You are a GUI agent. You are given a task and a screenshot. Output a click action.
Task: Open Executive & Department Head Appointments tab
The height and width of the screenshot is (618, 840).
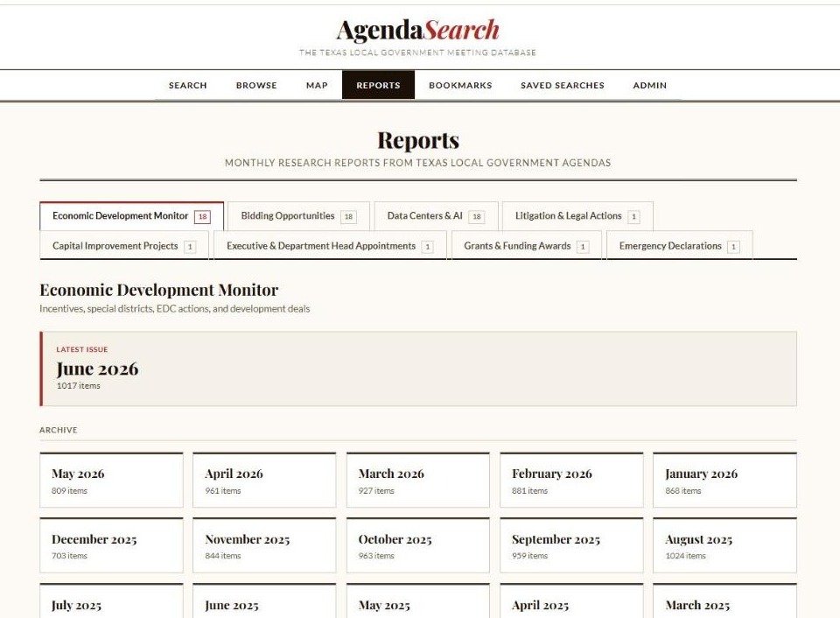pos(330,246)
